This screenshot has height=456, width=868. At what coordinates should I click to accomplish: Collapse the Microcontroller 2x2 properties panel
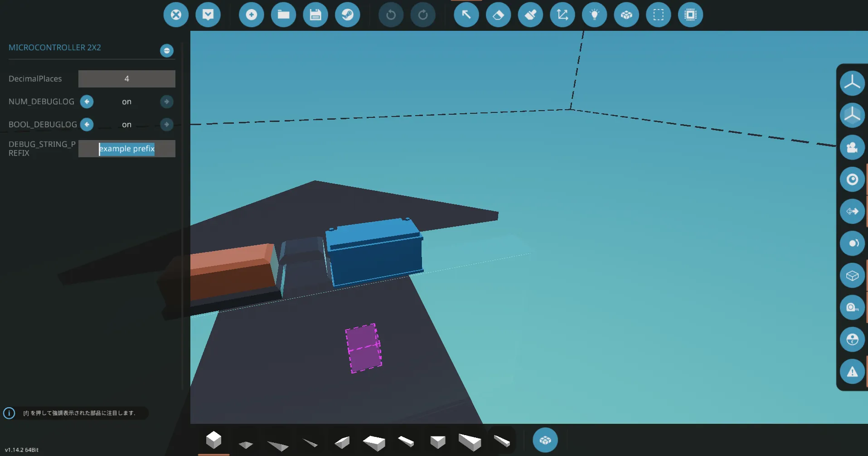pyautogui.click(x=167, y=50)
